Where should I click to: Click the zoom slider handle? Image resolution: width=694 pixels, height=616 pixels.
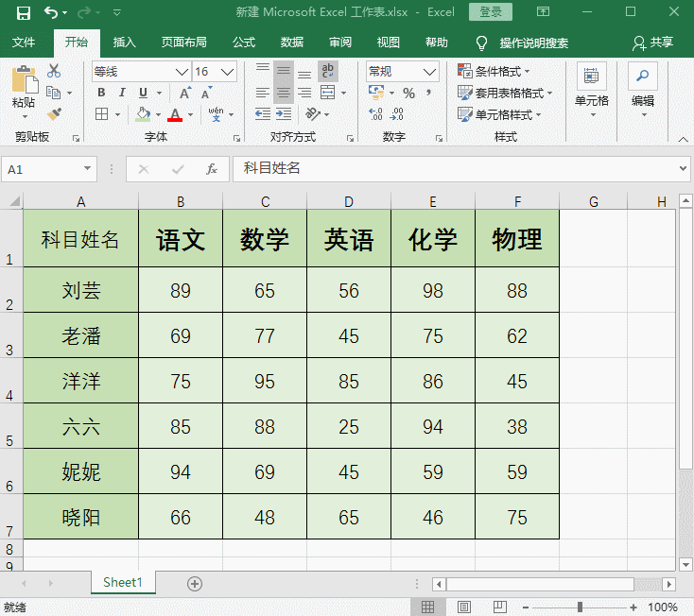click(580, 607)
